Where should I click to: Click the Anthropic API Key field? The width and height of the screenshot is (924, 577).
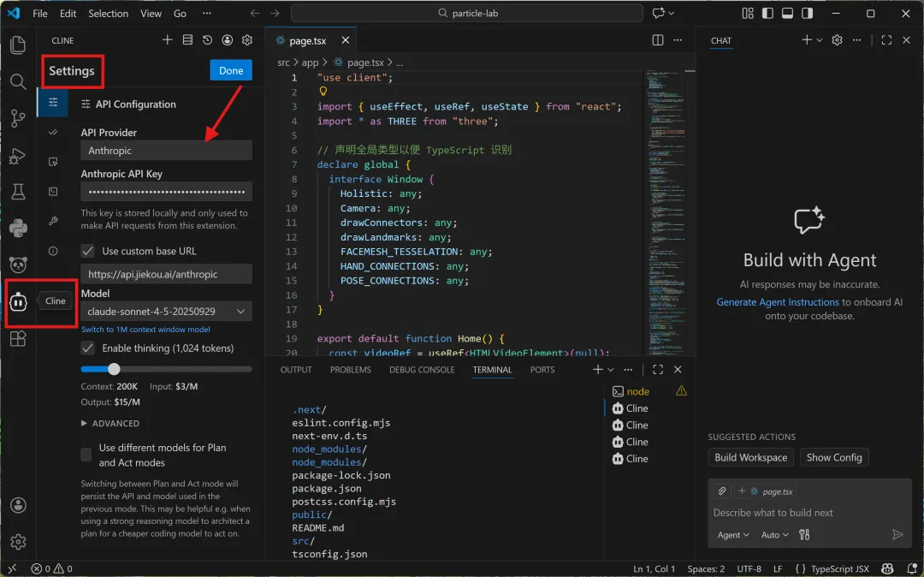tap(166, 192)
